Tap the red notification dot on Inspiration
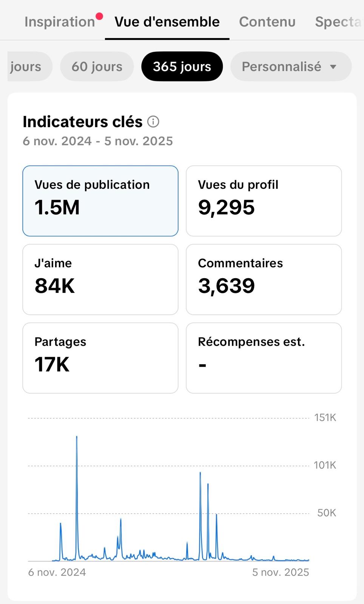 [x=99, y=16]
